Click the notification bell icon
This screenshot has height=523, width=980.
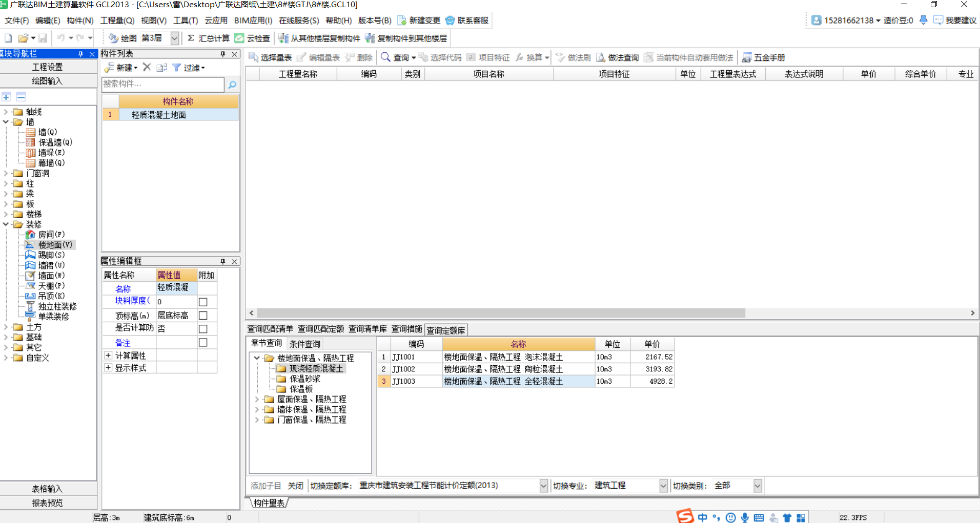pyautogui.click(x=923, y=20)
